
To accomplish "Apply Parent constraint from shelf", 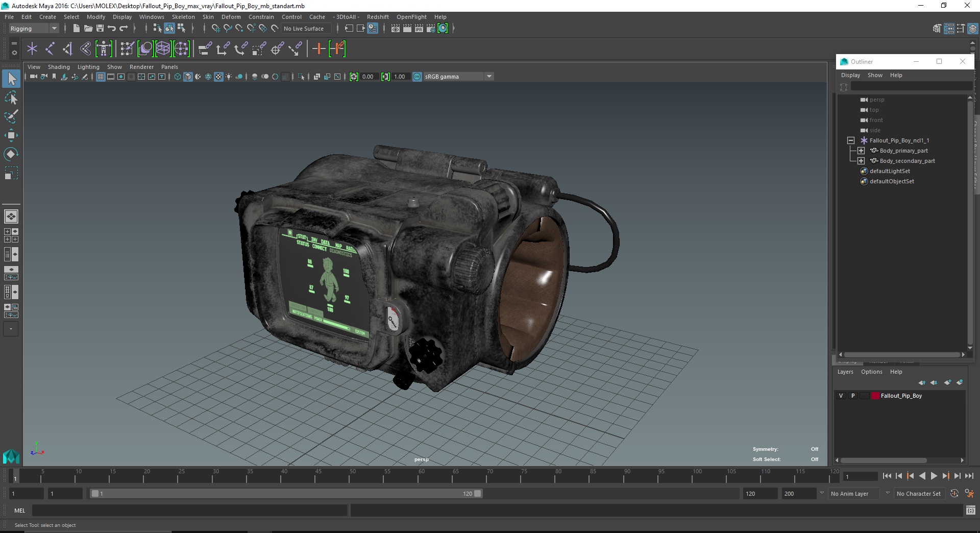I will [205, 49].
